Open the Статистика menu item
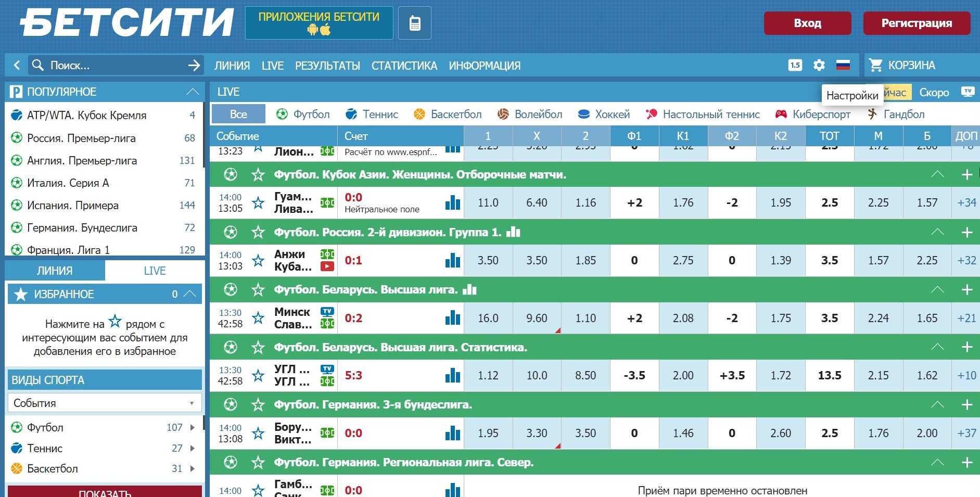This screenshot has height=497, width=980. (404, 66)
